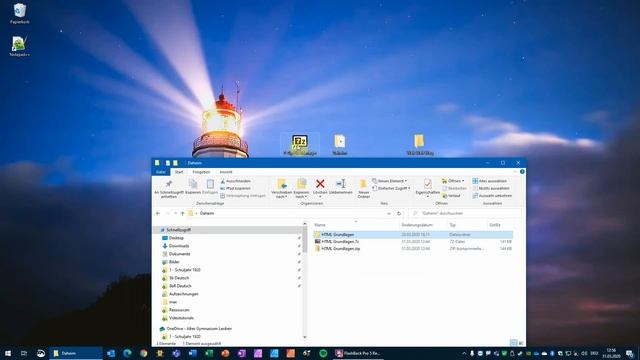Open the Datei ribbon tab
Screen dimensions: 640x360
coord(160,172)
